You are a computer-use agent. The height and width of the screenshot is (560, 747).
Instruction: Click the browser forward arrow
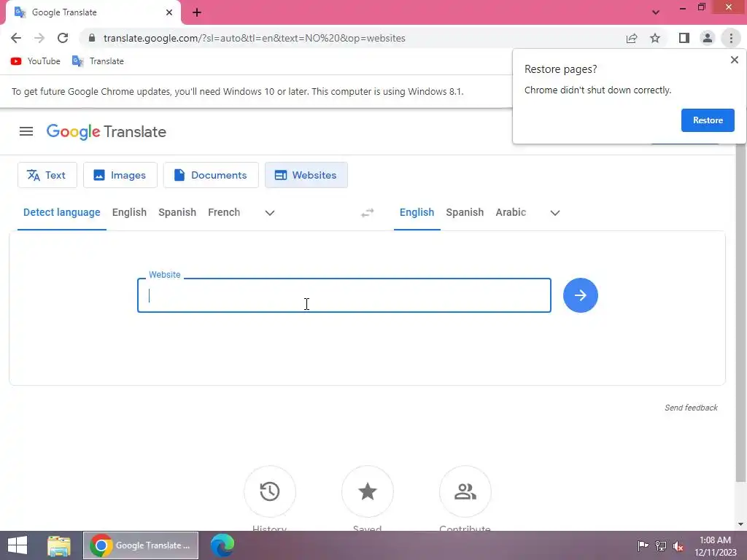pos(39,38)
